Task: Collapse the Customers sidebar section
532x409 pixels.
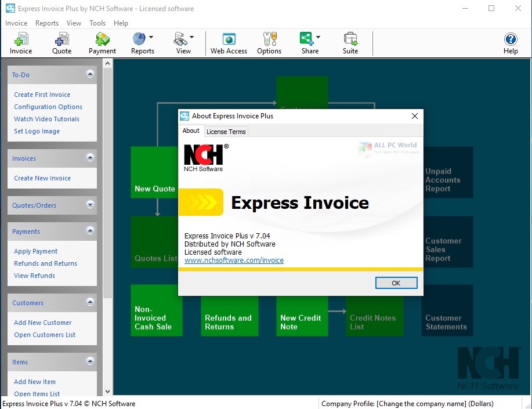Action: pyautogui.click(x=90, y=302)
